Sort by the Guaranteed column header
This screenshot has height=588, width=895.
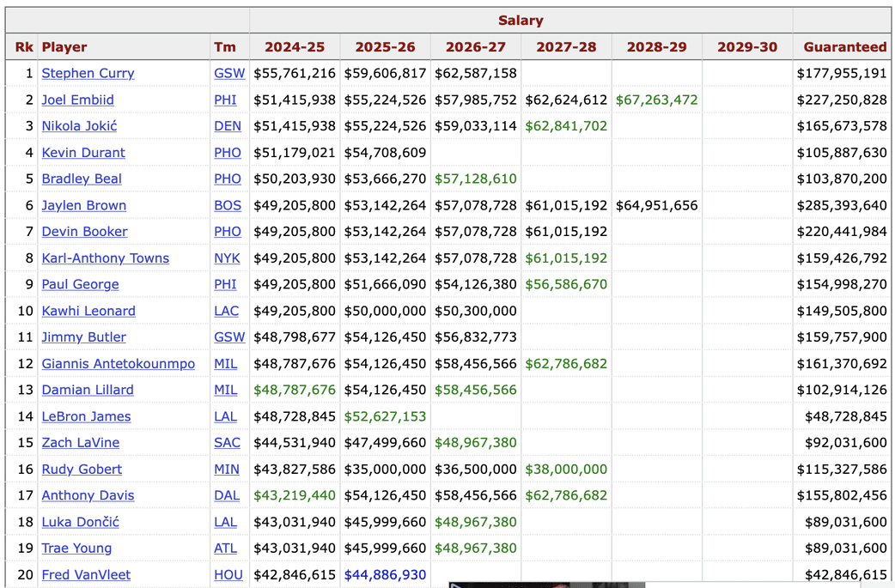coord(844,47)
